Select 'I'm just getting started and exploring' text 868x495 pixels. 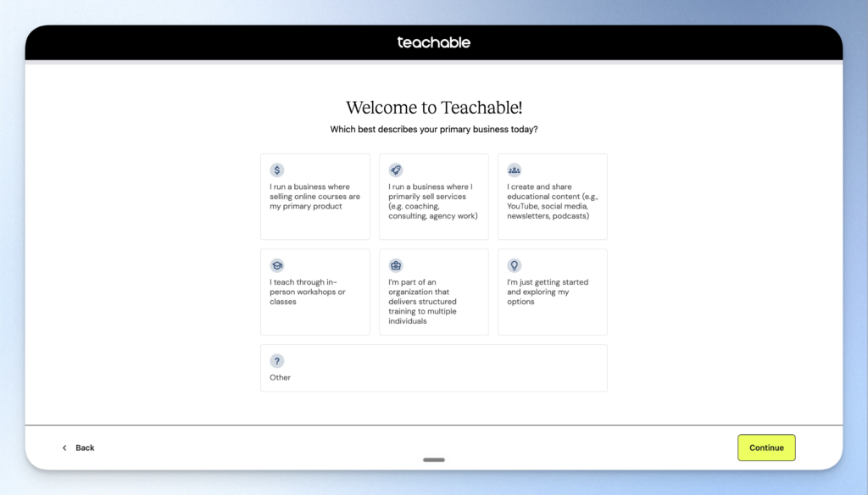pos(548,292)
